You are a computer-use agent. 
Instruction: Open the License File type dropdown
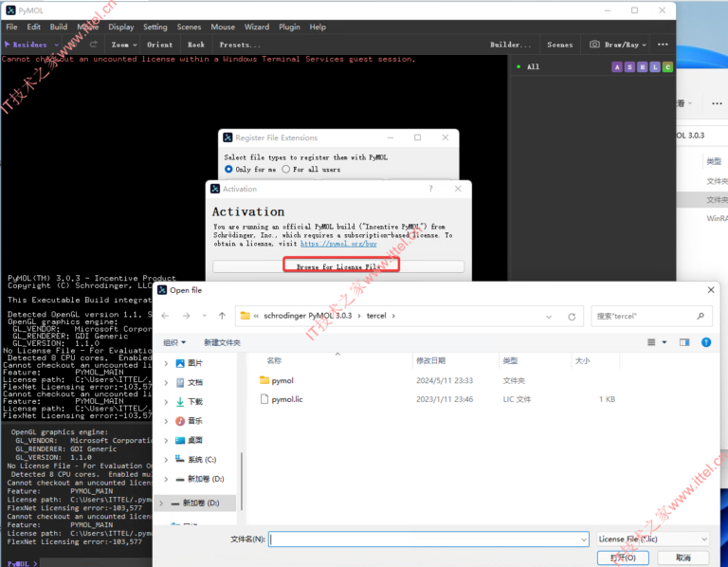(x=652, y=539)
